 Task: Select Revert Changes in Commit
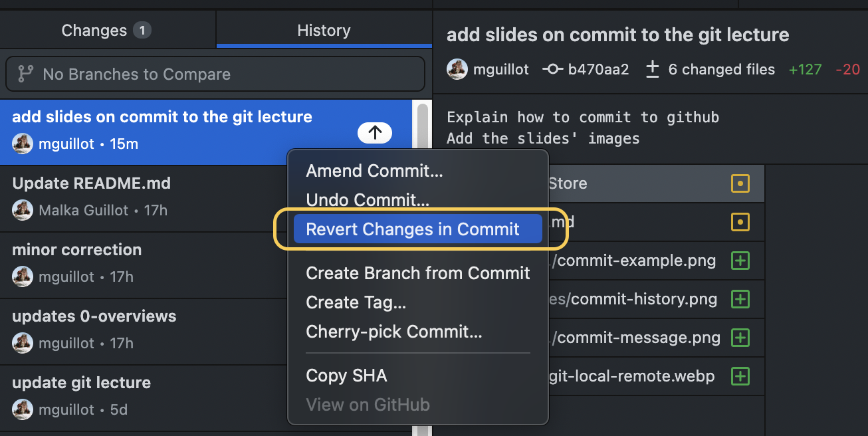412,229
